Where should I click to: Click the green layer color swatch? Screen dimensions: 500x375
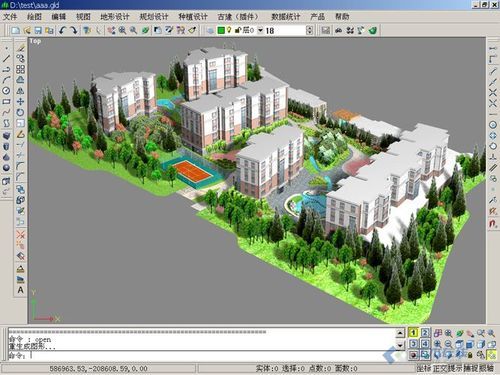[x=221, y=30]
